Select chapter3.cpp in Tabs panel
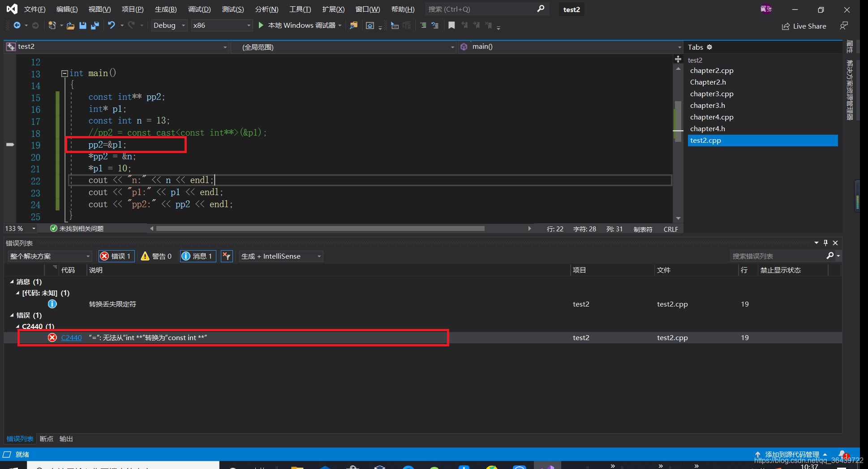The width and height of the screenshot is (868, 469). coord(711,94)
